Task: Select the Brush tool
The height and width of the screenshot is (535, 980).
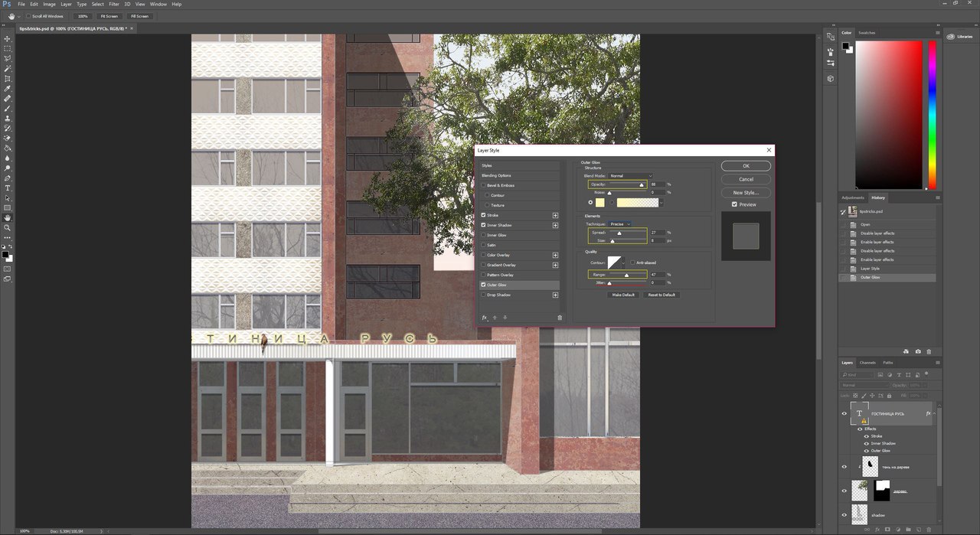Action: point(8,108)
